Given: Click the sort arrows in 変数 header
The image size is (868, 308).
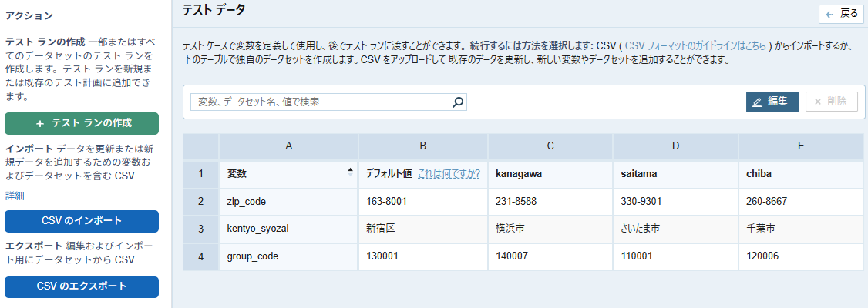Looking at the screenshot, I should click(x=351, y=172).
